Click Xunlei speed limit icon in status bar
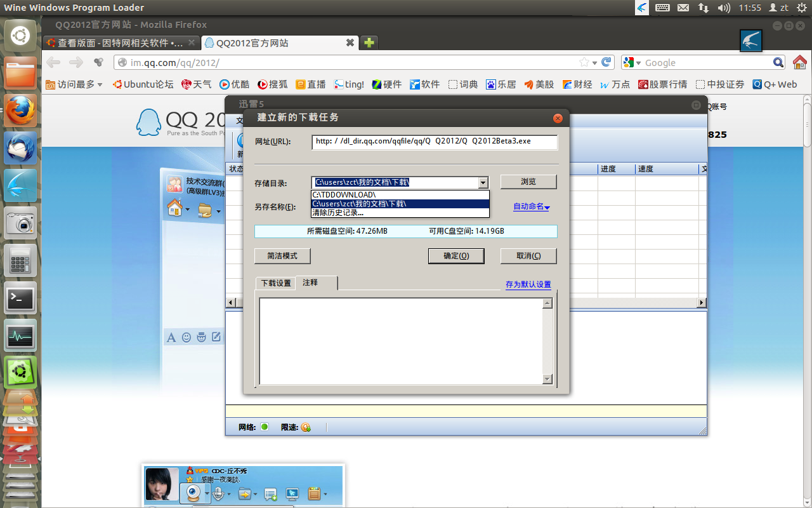 (x=306, y=427)
